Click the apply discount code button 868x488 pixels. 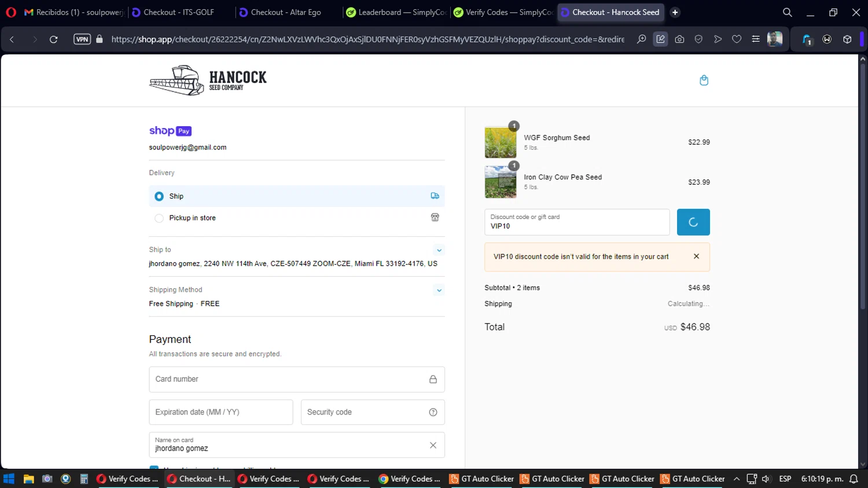coord(693,222)
